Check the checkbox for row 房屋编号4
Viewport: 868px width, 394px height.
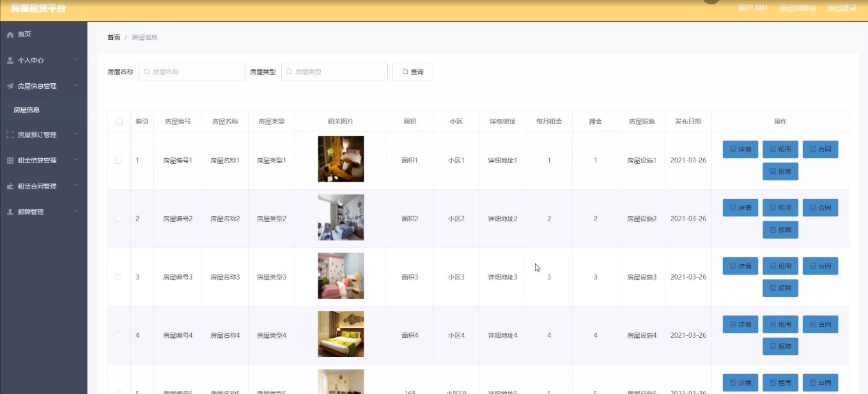(119, 335)
